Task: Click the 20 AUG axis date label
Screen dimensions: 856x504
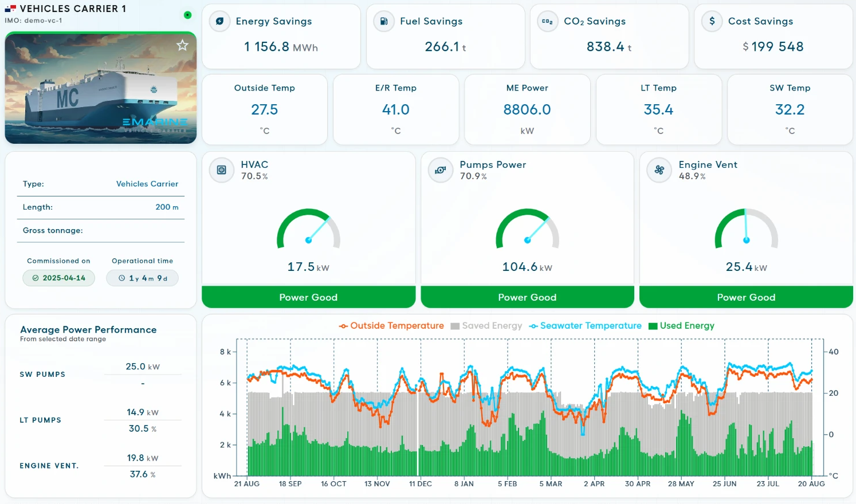Action: click(811, 484)
